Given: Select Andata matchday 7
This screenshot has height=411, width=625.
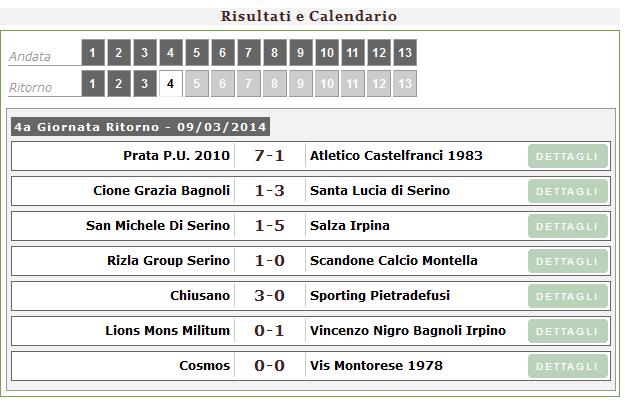Looking at the screenshot, I should click(x=248, y=53).
